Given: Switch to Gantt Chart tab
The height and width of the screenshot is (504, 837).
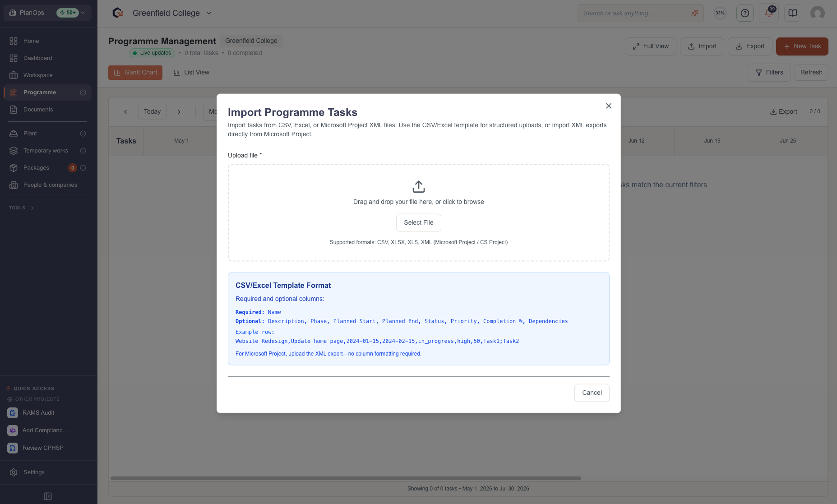Looking at the screenshot, I should [135, 73].
